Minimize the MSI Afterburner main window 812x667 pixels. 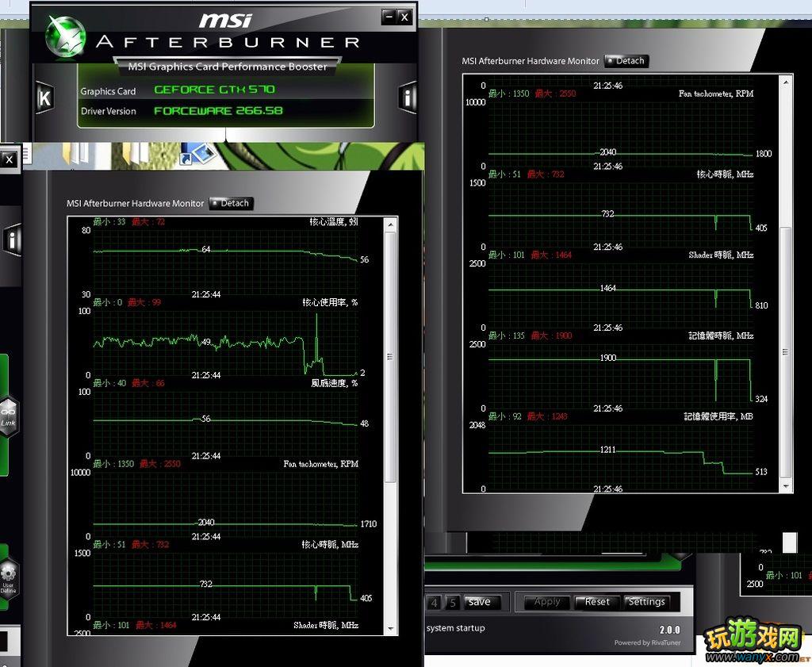tap(389, 17)
